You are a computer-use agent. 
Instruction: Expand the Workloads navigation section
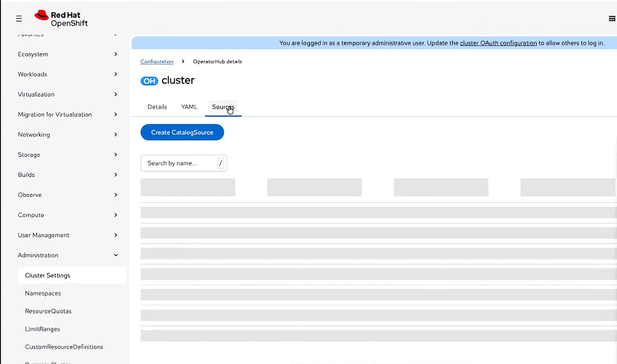68,74
